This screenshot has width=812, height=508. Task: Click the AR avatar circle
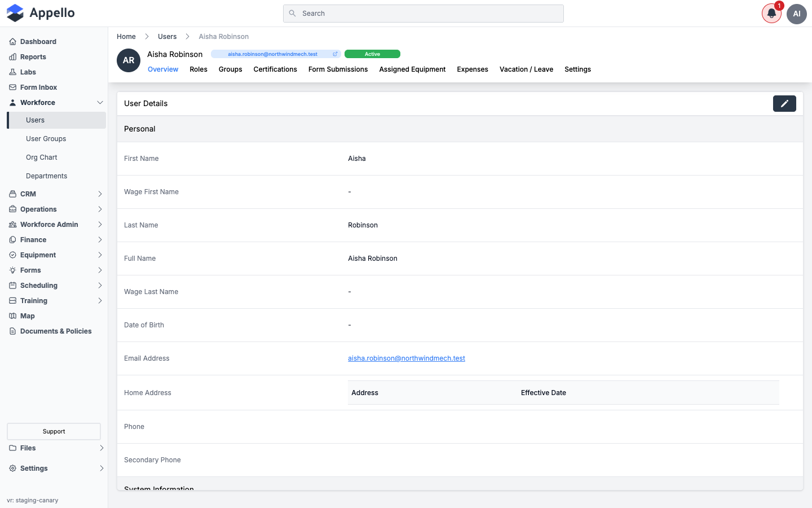coord(129,60)
